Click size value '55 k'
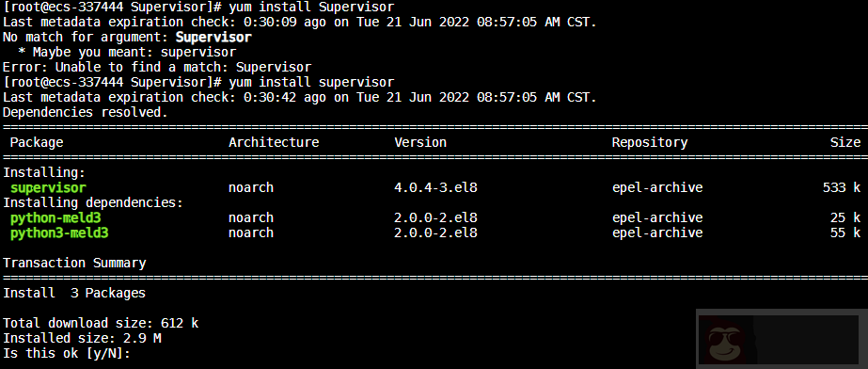 click(x=845, y=233)
